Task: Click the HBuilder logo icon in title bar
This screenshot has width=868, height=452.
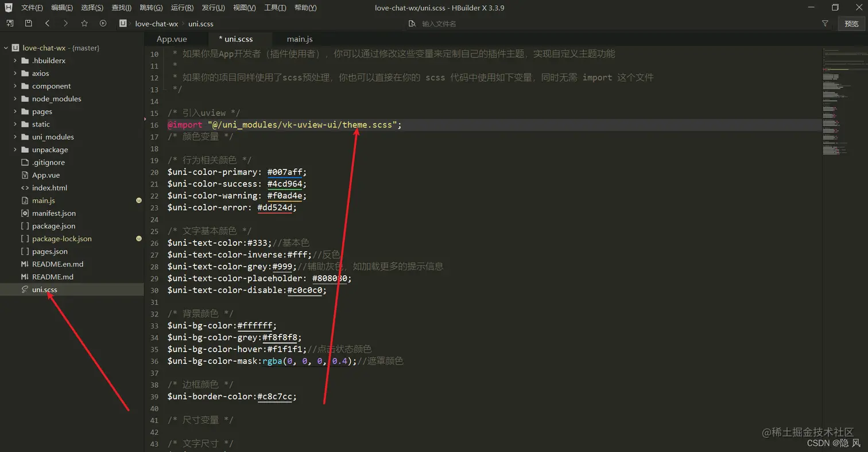Action: 9,7
